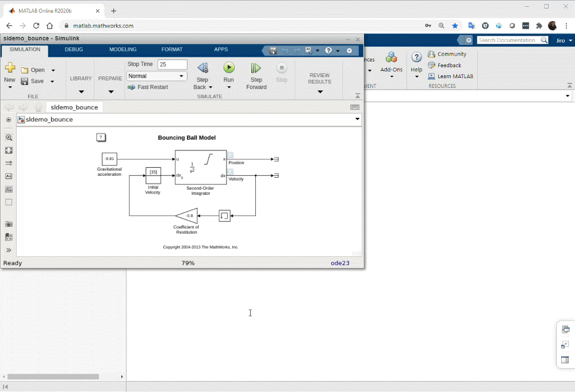Click the Add-Ons cubes icon
575x392 pixels.
pyautogui.click(x=392, y=57)
